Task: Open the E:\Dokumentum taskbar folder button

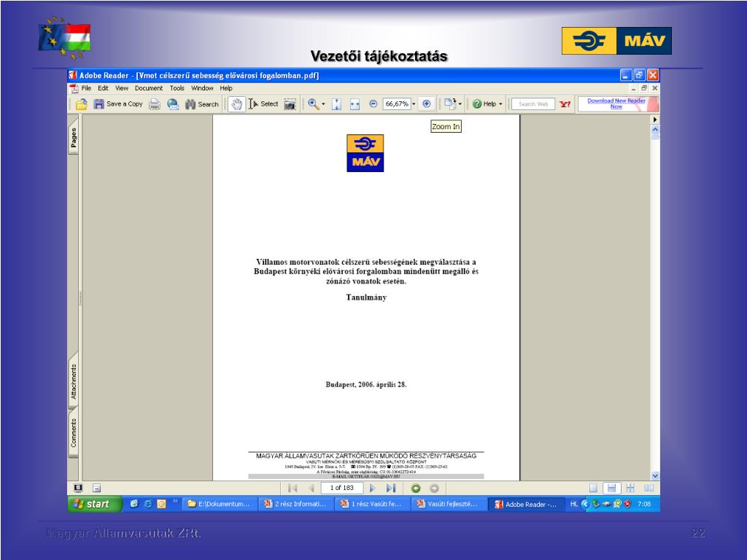Action: [219, 504]
